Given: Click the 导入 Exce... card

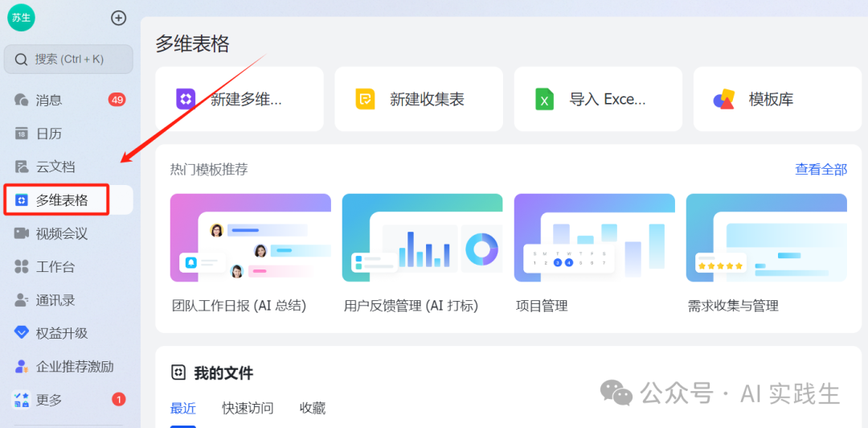Looking at the screenshot, I should [599, 99].
